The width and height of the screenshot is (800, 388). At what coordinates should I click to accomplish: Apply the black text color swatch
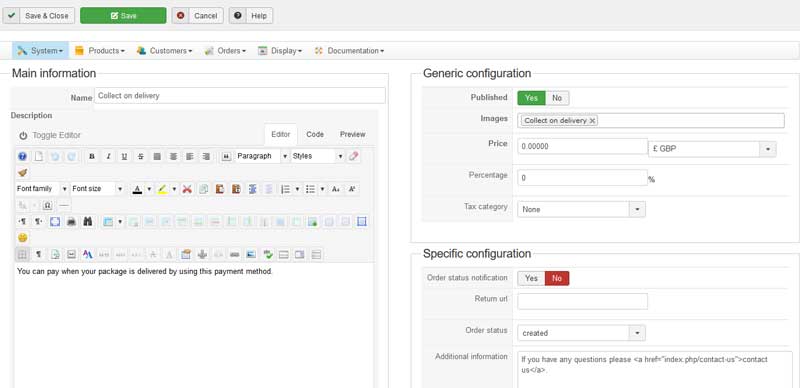pyautogui.click(x=137, y=189)
